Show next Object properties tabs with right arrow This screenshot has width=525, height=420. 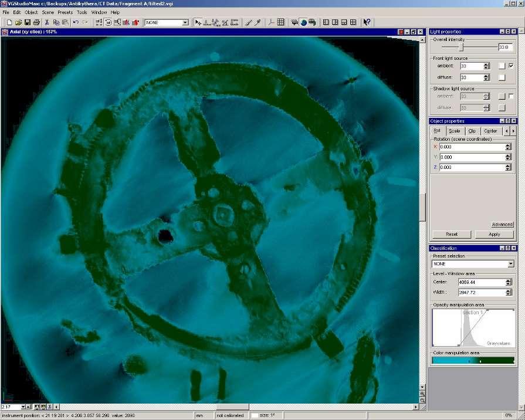pos(513,131)
